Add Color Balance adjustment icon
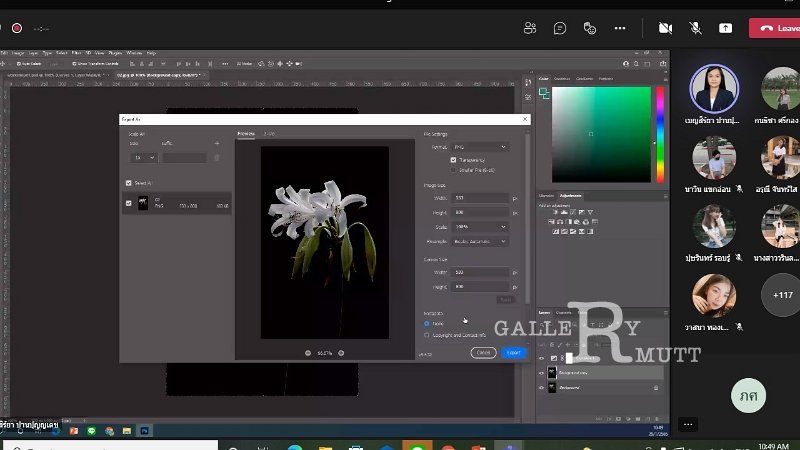This screenshot has height=450, width=800. click(560, 221)
